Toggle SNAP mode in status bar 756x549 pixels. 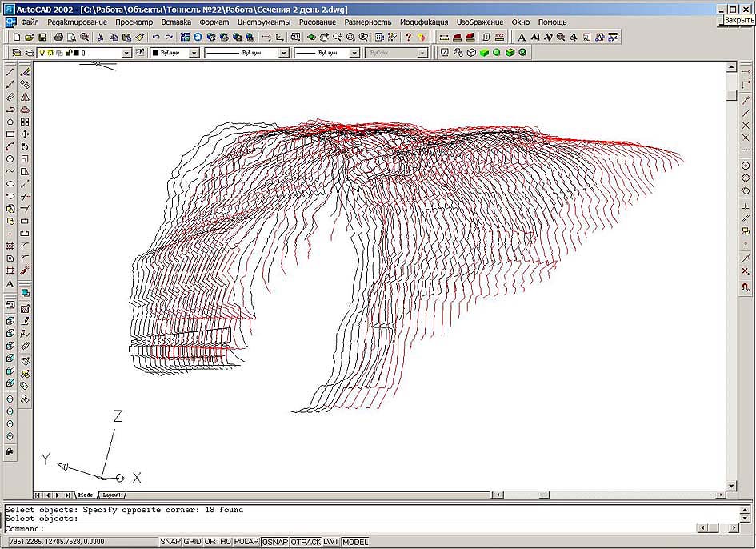click(170, 542)
